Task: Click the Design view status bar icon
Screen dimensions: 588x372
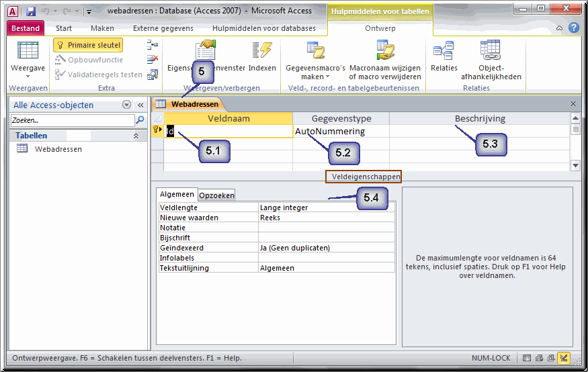Action: [564, 358]
